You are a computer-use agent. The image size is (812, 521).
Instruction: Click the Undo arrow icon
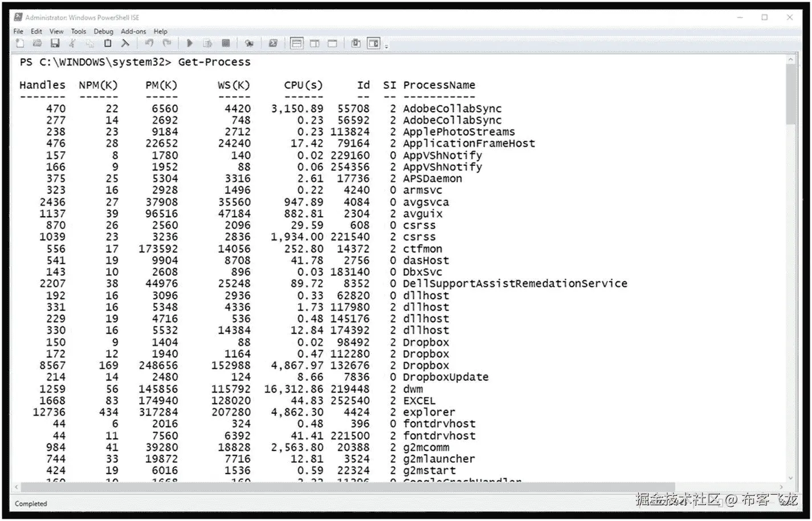pyautogui.click(x=149, y=43)
